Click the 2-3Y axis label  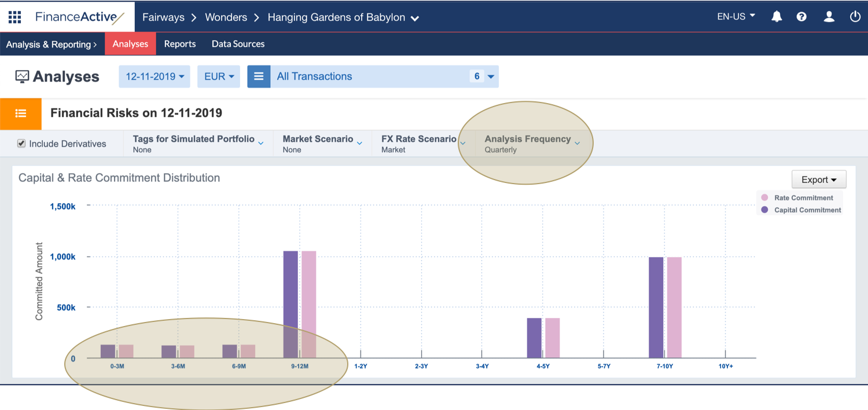pyautogui.click(x=421, y=367)
